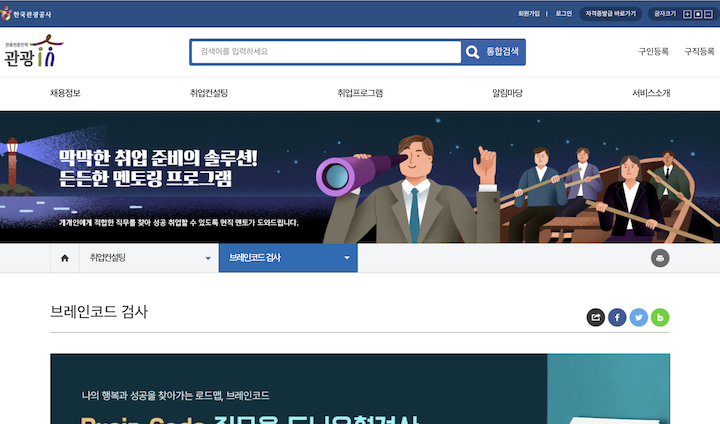
Task: Click the magnifier search icon
Action: coord(472,52)
